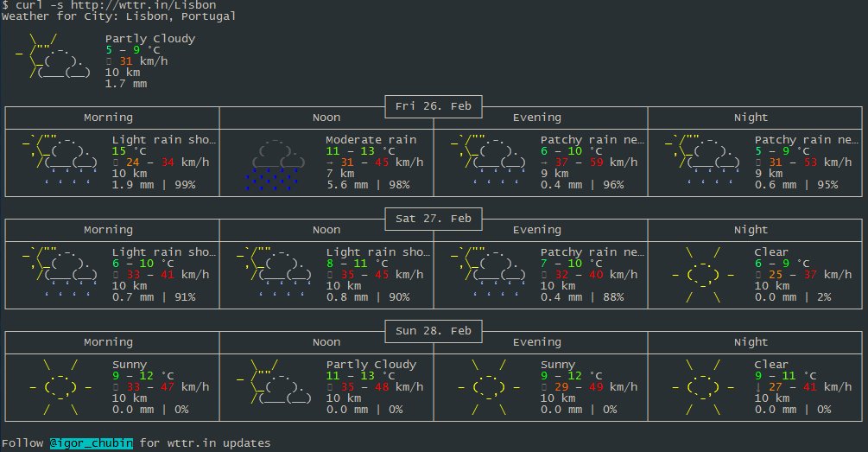This screenshot has width=868, height=452.
Task: Select the Sun 28. Feb date header
Action: tap(434, 331)
